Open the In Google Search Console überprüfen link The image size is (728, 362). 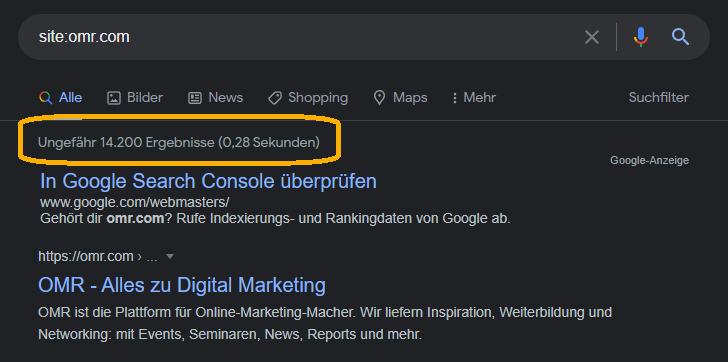[x=208, y=181]
